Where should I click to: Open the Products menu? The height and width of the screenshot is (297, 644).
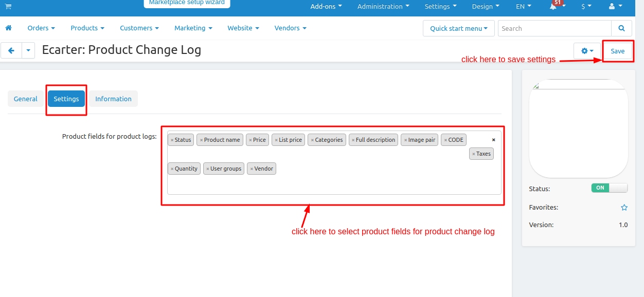point(87,28)
